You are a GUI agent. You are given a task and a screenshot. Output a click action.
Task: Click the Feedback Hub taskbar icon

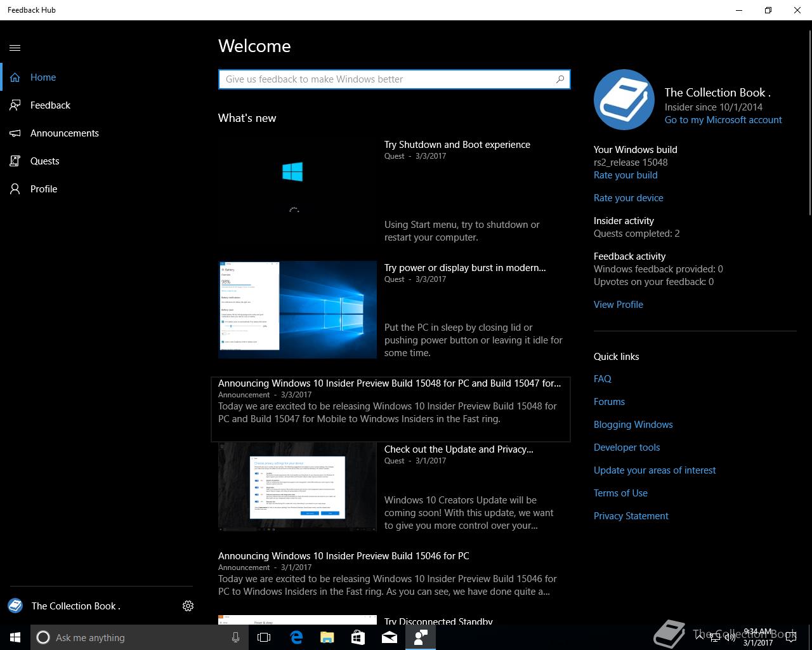tap(421, 637)
